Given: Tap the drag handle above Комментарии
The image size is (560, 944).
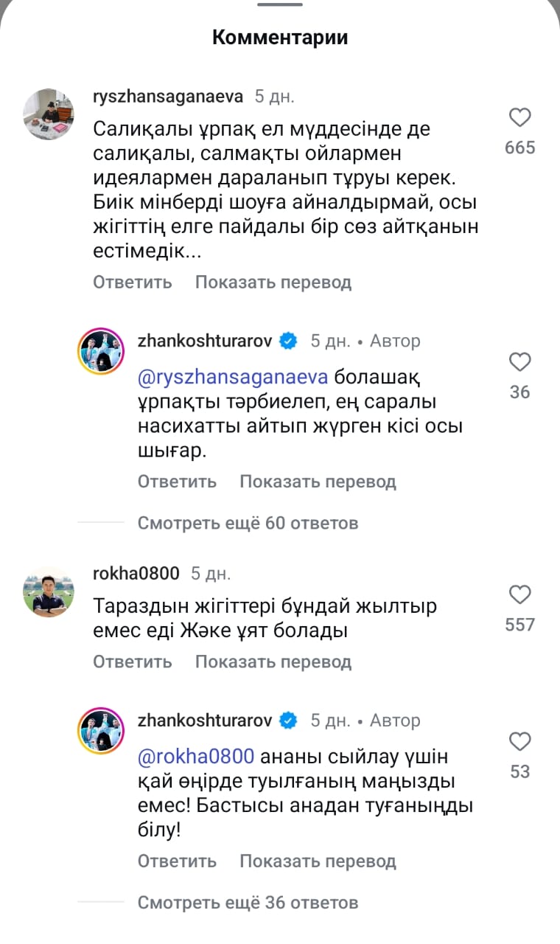Looking at the screenshot, I should (280, 4).
